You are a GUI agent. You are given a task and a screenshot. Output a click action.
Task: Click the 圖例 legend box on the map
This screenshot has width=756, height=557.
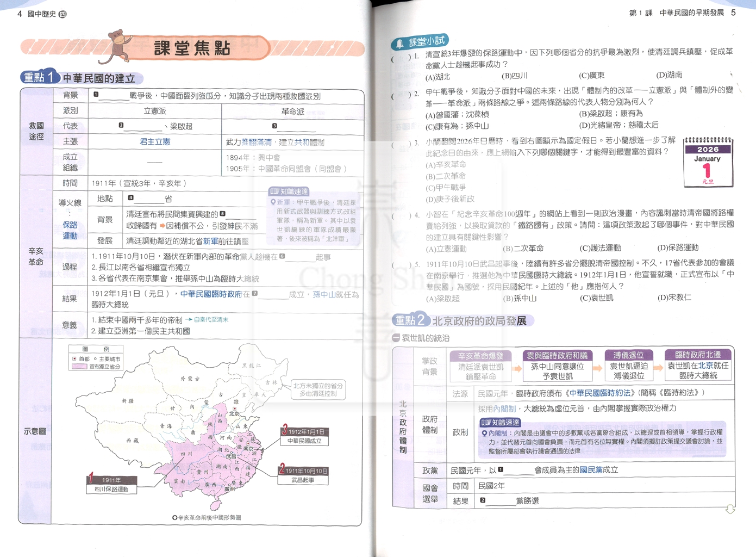point(96,358)
